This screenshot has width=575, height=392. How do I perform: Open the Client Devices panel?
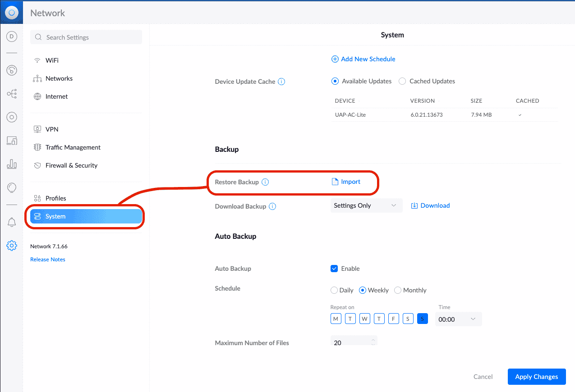(12, 141)
